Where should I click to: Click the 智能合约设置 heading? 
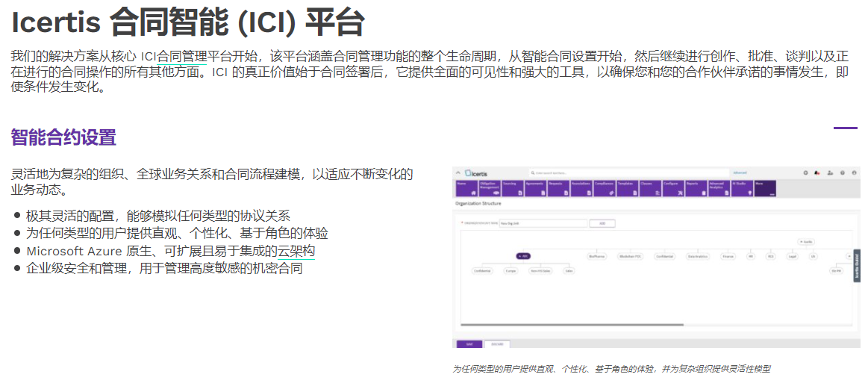[63, 137]
